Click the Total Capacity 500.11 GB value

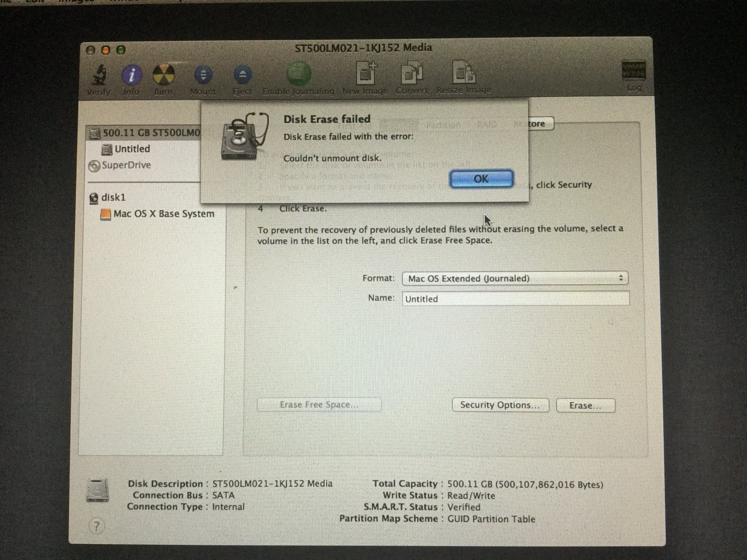[525, 485]
